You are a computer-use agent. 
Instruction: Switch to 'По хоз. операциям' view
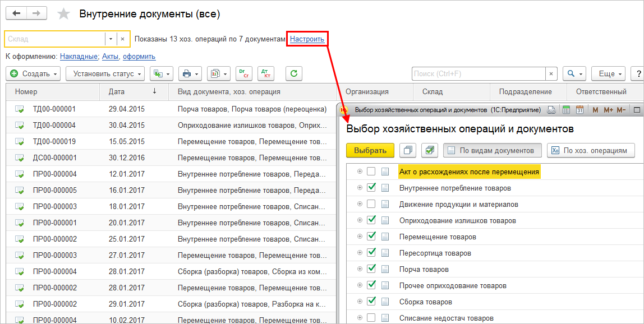coord(591,150)
